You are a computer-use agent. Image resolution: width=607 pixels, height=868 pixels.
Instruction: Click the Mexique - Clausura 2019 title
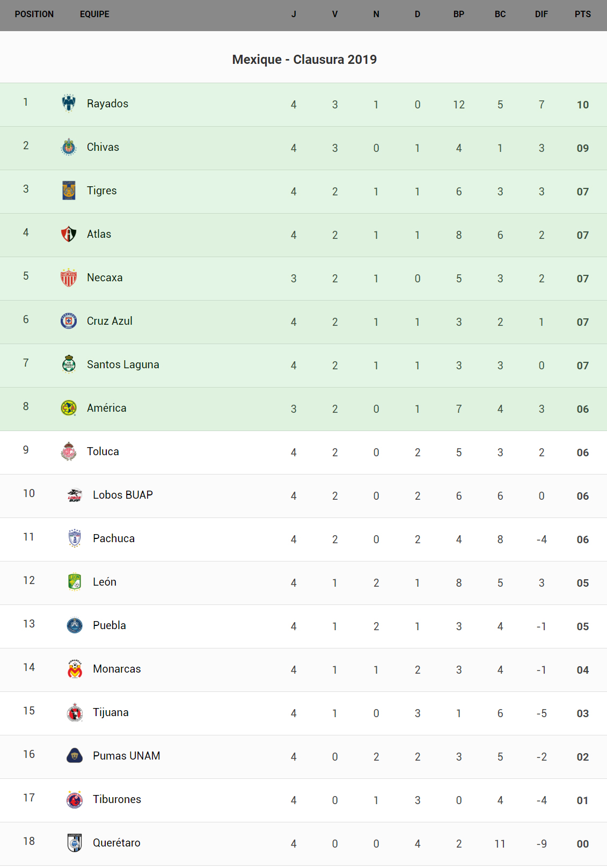click(x=304, y=60)
